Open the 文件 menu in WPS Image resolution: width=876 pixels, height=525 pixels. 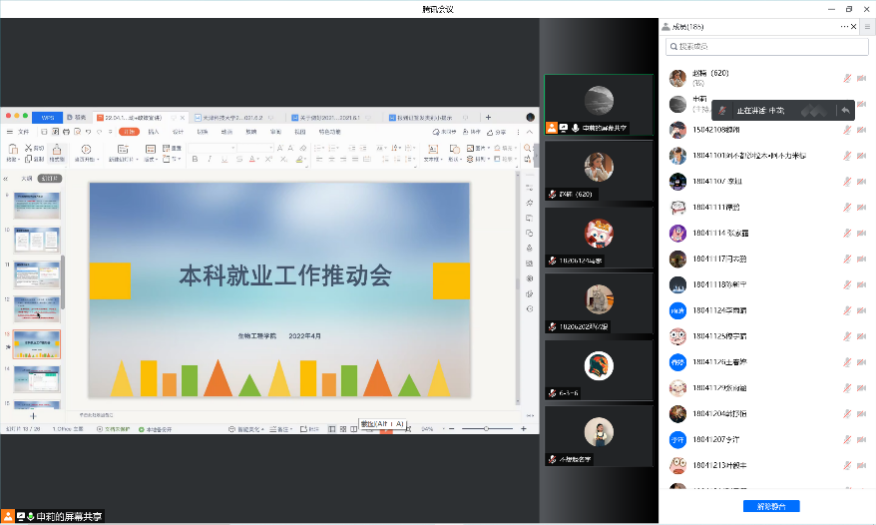tap(23, 132)
